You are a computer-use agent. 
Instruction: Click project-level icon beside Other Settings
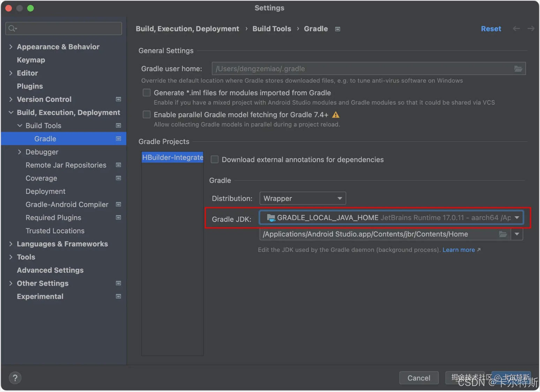pos(119,283)
